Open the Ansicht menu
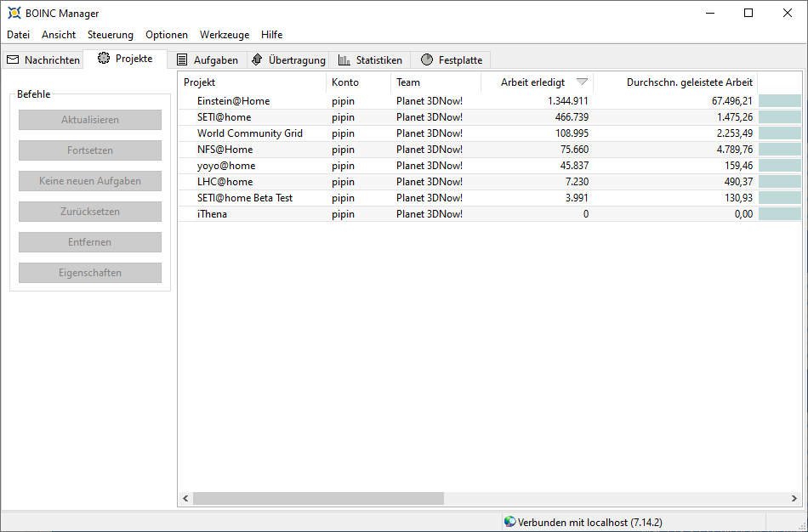 [x=59, y=35]
